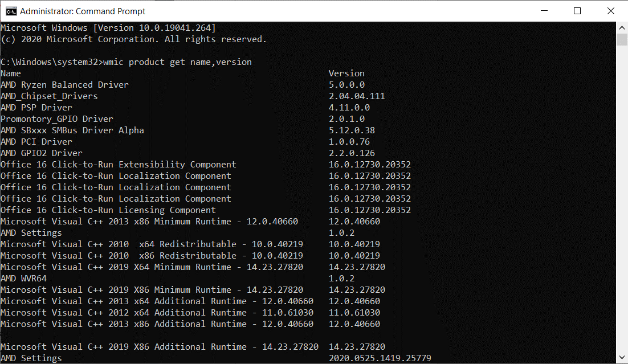Click the scrollbar up arrow
Viewport: 628px width, 364px height.
(x=622, y=28)
